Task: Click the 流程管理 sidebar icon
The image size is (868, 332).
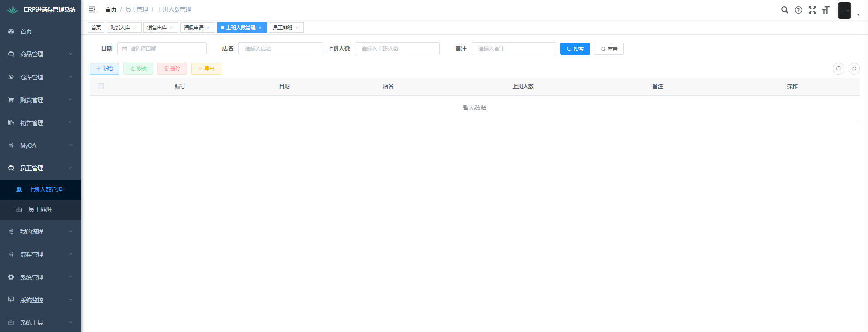Action: point(11,254)
